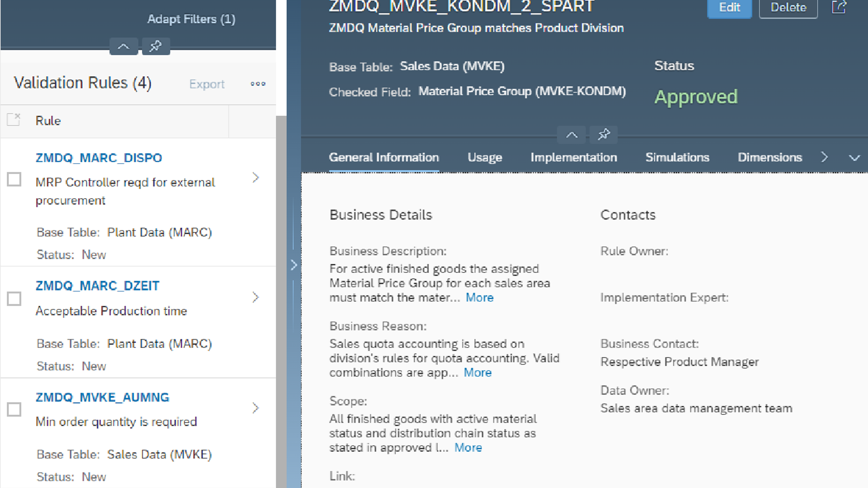Pin the rule detail header
Image resolution: width=868 pixels, height=488 pixels.
[604, 135]
